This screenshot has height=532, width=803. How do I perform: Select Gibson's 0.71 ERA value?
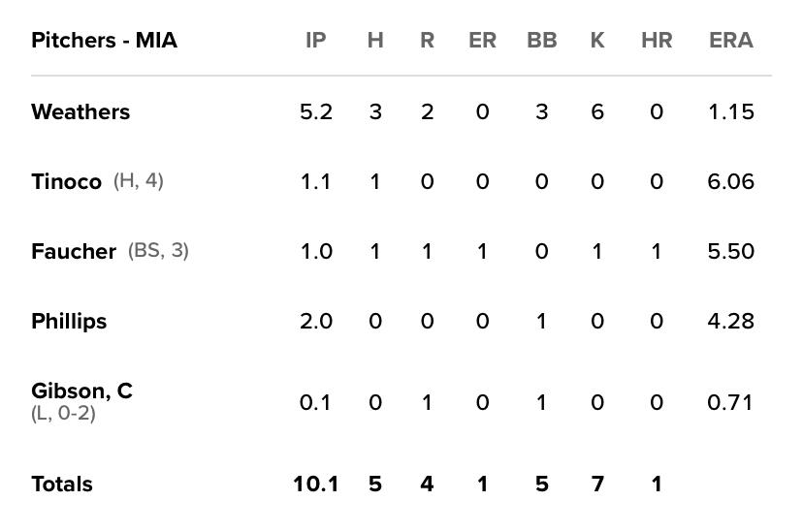point(730,402)
